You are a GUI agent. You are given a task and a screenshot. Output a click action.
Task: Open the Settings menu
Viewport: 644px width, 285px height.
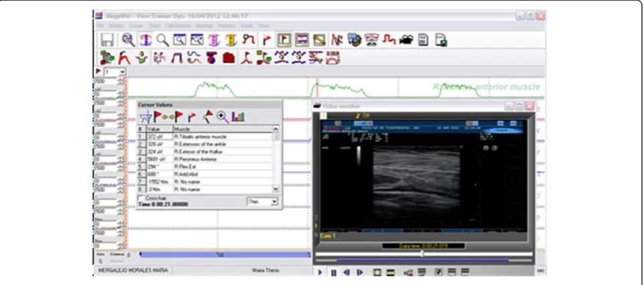pyautogui.click(x=204, y=25)
